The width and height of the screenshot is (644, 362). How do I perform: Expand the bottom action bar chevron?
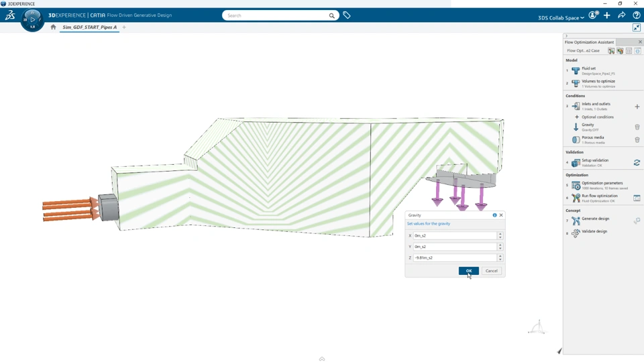coord(322,359)
